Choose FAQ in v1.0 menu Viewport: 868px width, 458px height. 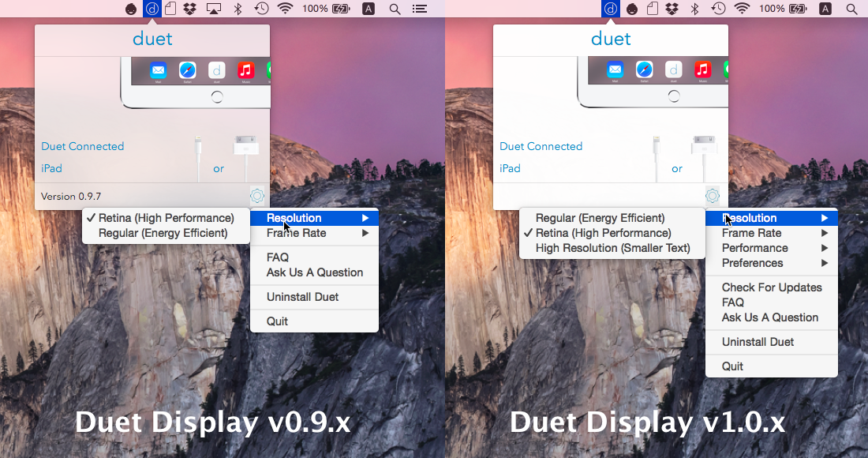tap(772, 302)
